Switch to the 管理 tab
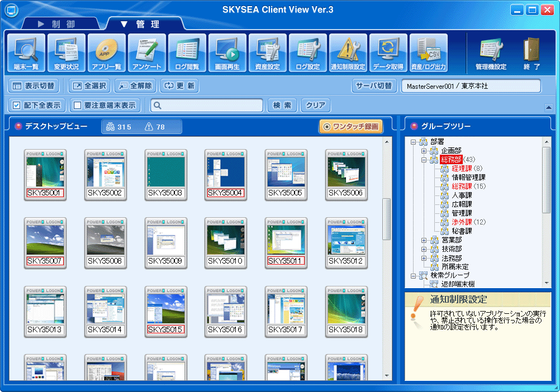 click(144, 24)
